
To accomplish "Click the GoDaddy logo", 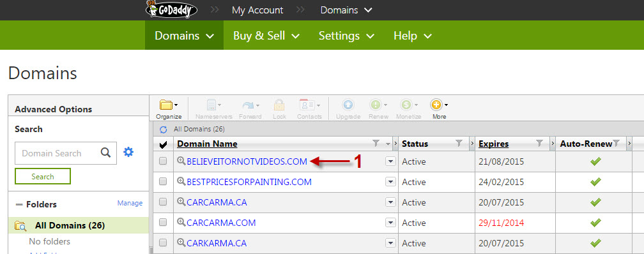I will (171, 10).
